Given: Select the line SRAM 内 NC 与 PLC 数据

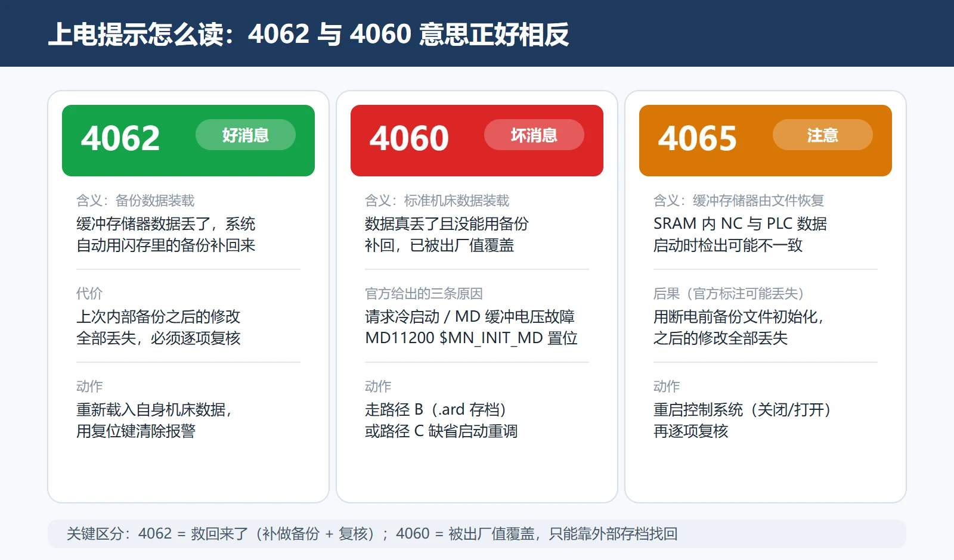Looking at the screenshot, I should pos(740,224).
